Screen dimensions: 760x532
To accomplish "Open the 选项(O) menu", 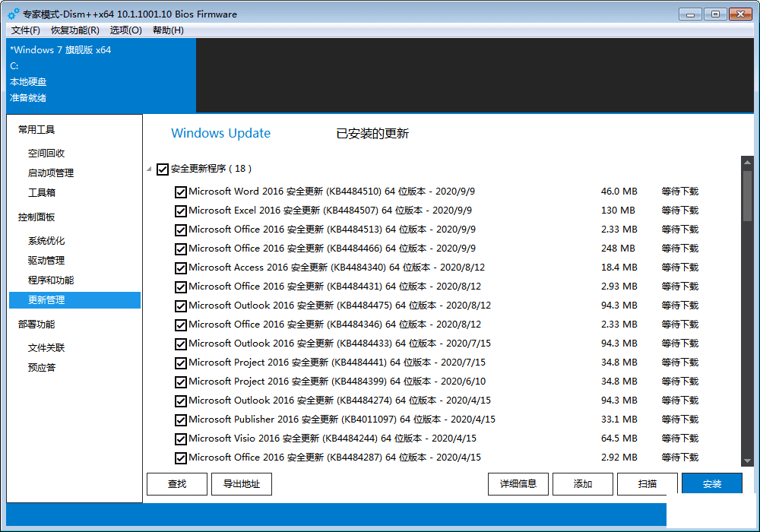I will (x=126, y=30).
